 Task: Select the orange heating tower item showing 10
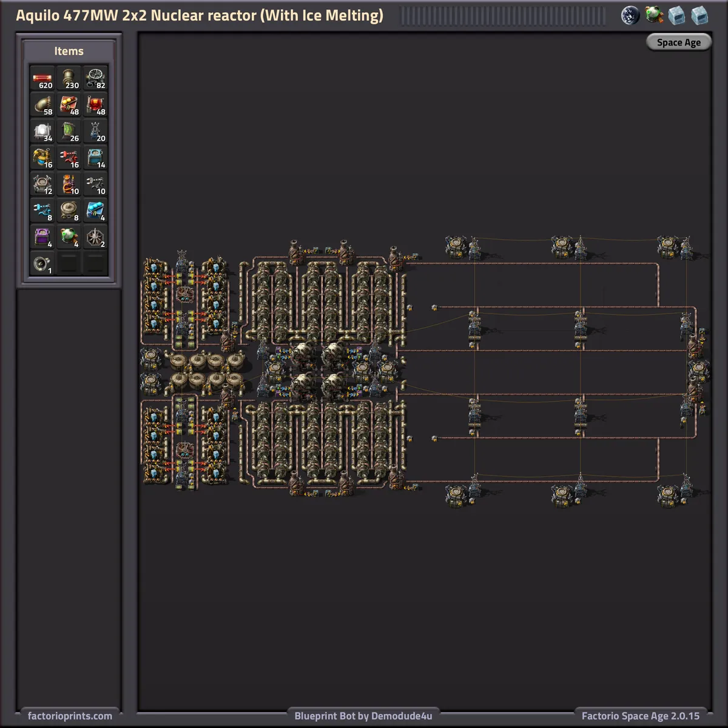[x=69, y=184]
